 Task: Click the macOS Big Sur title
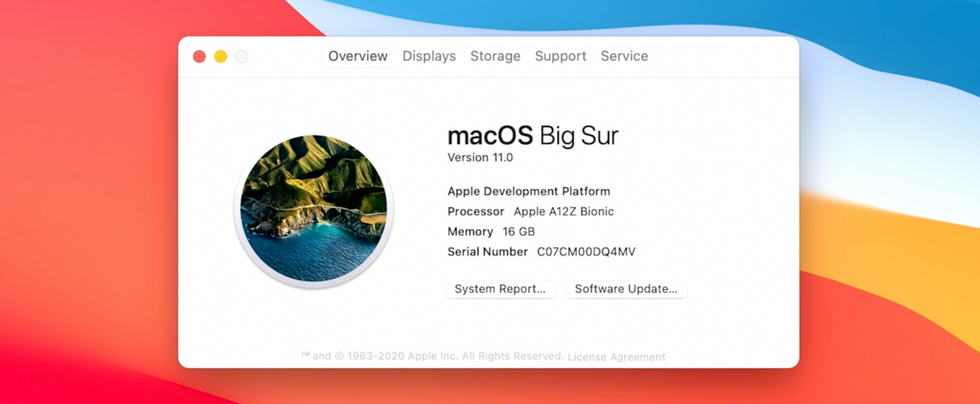(533, 136)
